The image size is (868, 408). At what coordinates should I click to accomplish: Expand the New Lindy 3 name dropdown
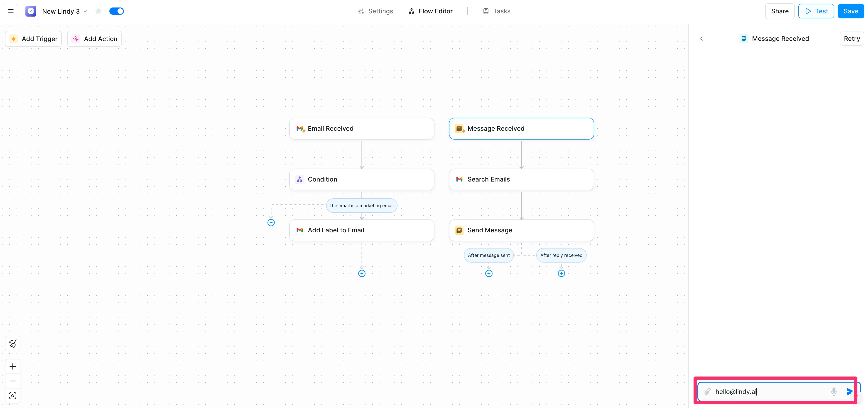coord(86,11)
